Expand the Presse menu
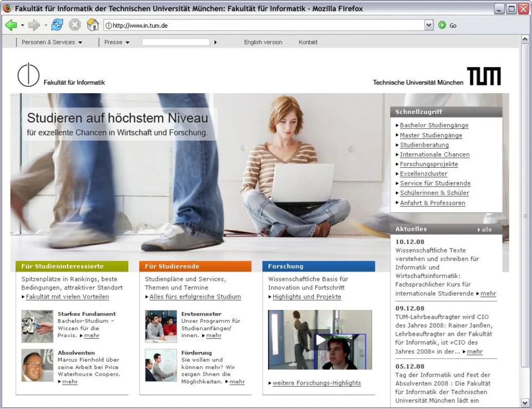Viewport: 532px width, 409px height. 117,42
